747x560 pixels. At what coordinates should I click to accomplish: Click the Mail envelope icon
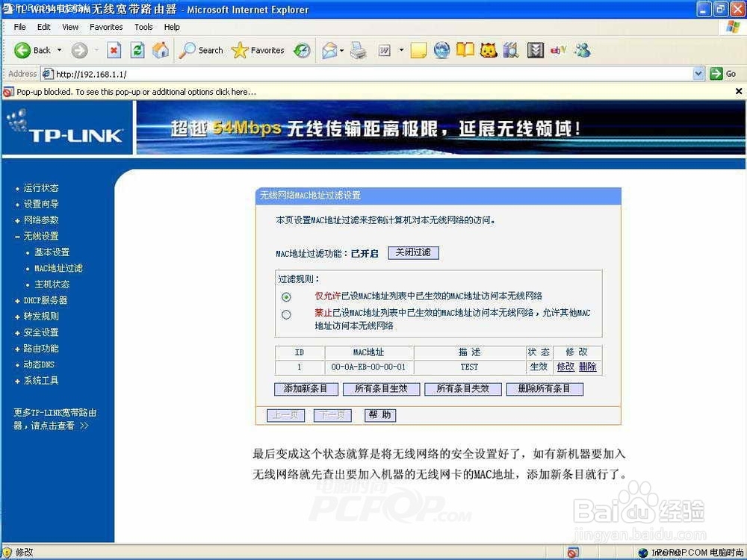click(x=329, y=50)
